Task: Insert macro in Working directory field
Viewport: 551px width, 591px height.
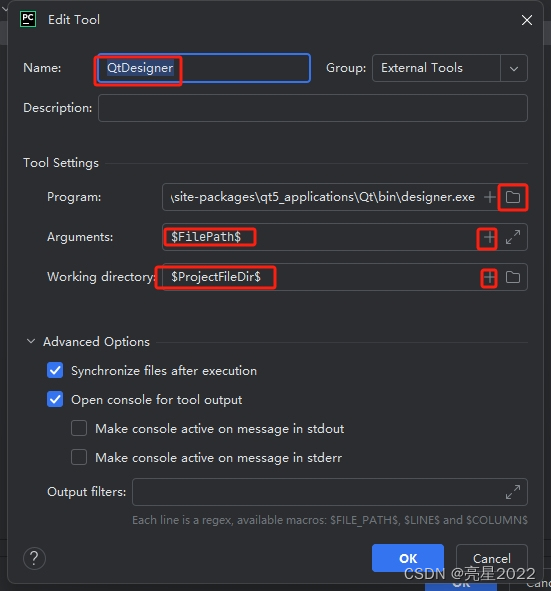Action: (x=489, y=277)
